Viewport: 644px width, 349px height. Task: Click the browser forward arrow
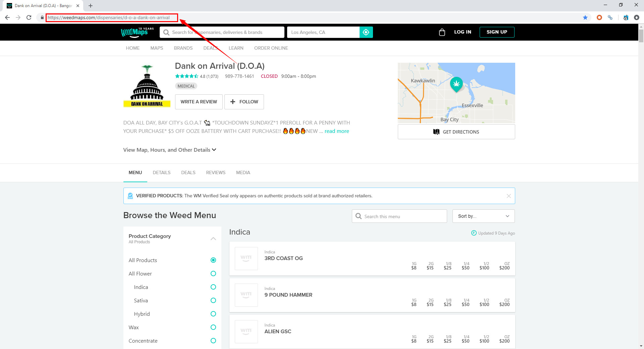coord(18,17)
